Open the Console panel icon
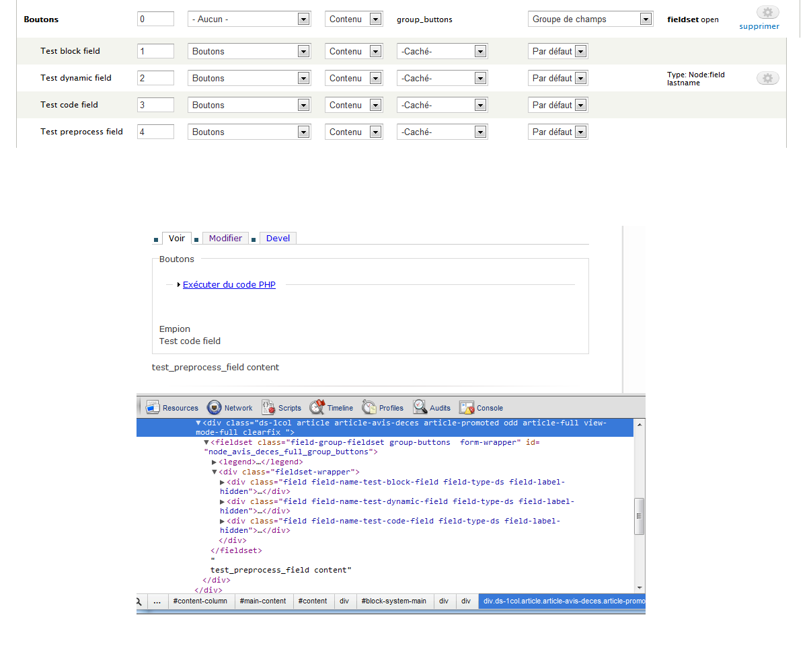This screenshot has width=809, height=672. [x=467, y=407]
